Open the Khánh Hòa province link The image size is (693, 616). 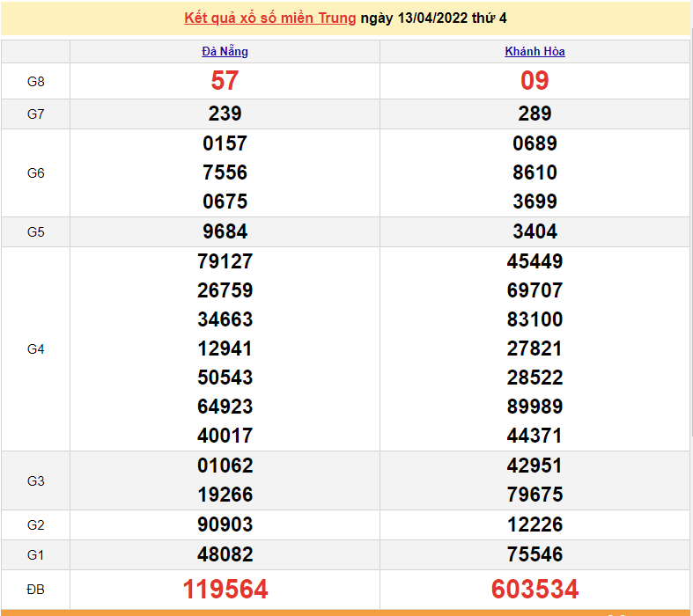[x=534, y=51]
